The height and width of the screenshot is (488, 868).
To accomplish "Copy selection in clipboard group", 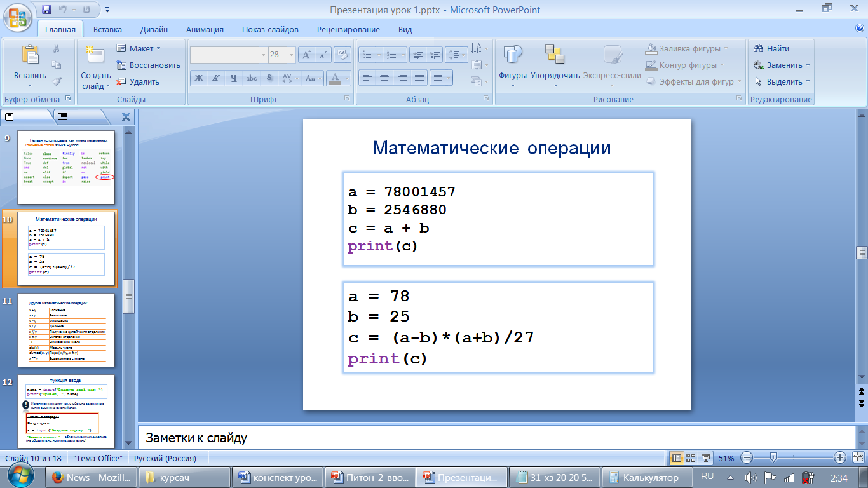I will coord(57,65).
